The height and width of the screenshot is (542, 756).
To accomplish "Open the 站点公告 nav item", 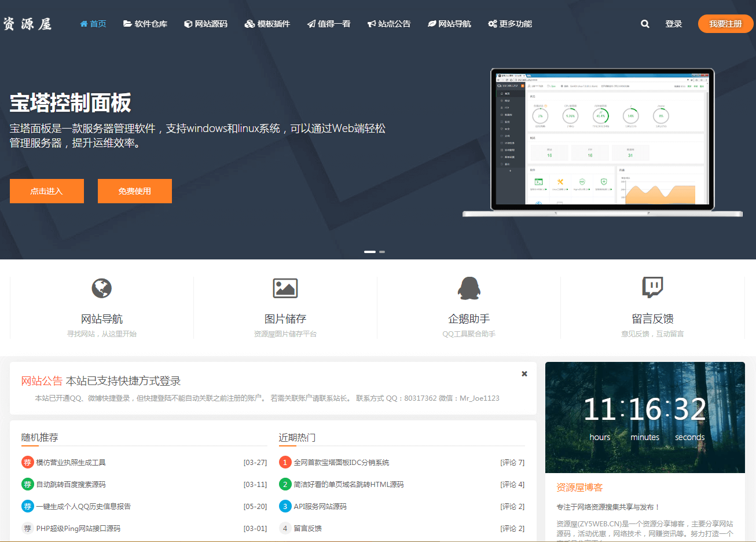I will (389, 24).
